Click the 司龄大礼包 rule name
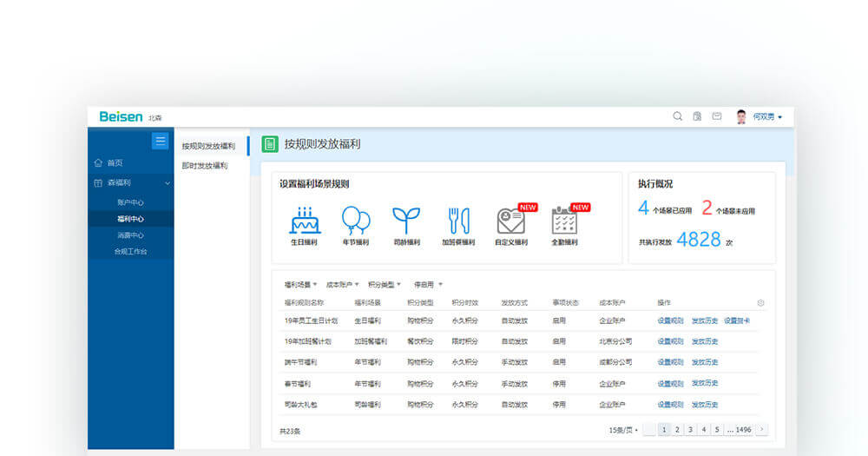The image size is (868, 456). pyautogui.click(x=300, y=405)
